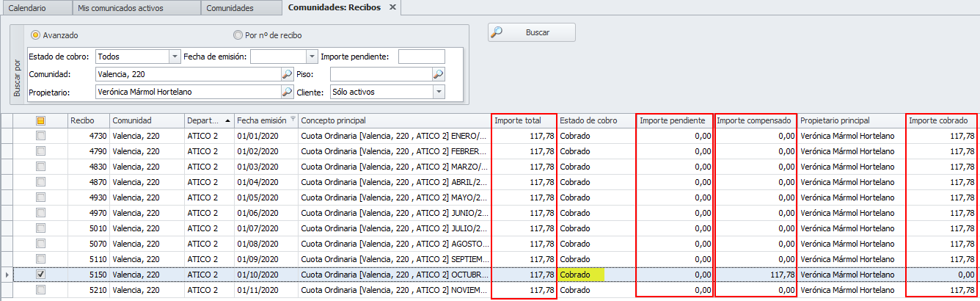This screenshot has width=980, height=301.
Task: Click the concept cell containing MARZO
Action: click(x=395, y=167)
